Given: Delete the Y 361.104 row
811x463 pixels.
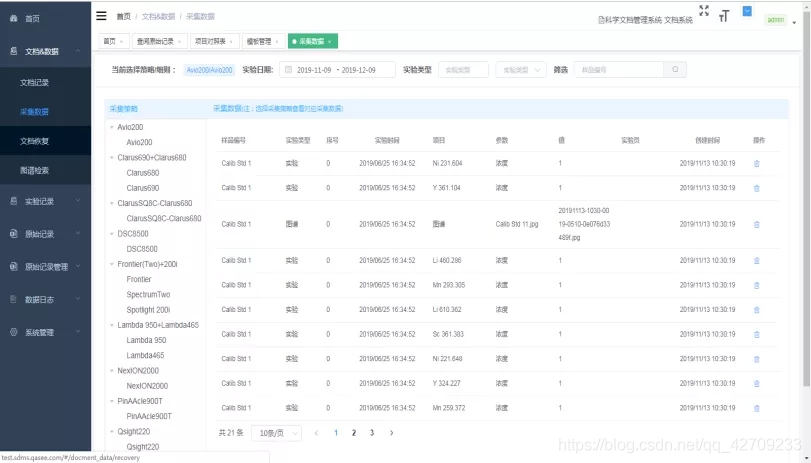Looking at the screenshot, I should click(x=757, y=188).
